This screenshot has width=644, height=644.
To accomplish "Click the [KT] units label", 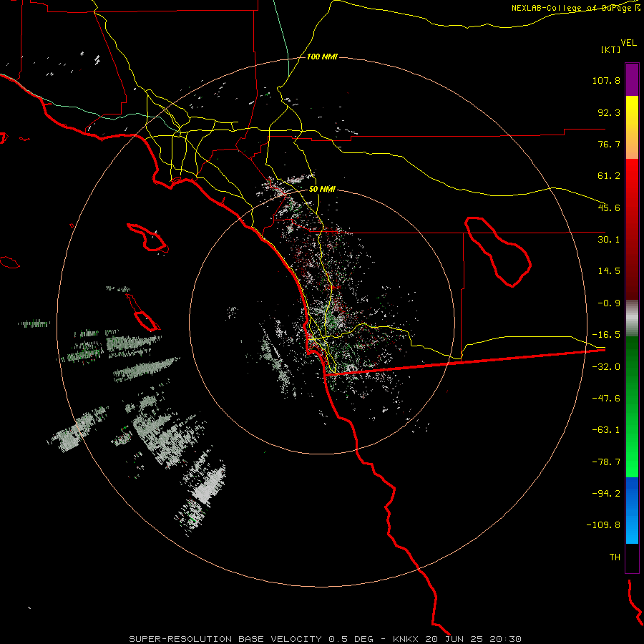I will tap(611, 49).
